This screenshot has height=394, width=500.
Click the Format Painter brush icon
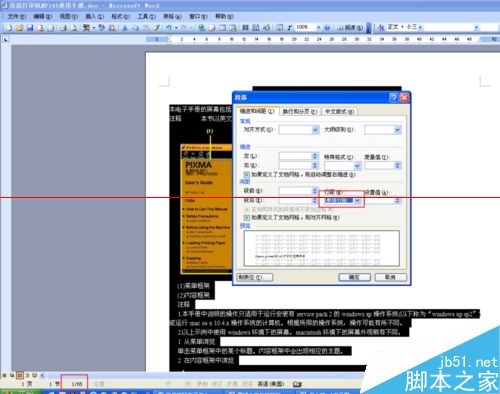pos(156,28)
